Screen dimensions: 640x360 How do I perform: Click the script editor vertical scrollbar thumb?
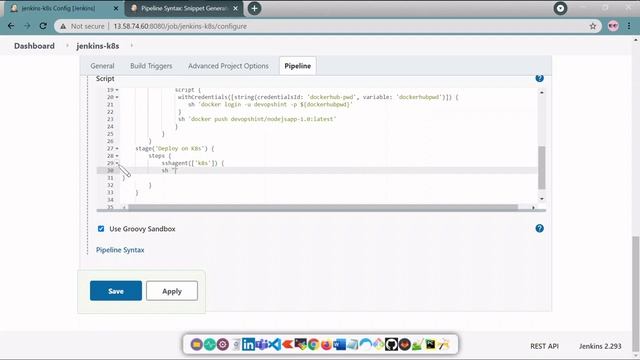point(542,168)
